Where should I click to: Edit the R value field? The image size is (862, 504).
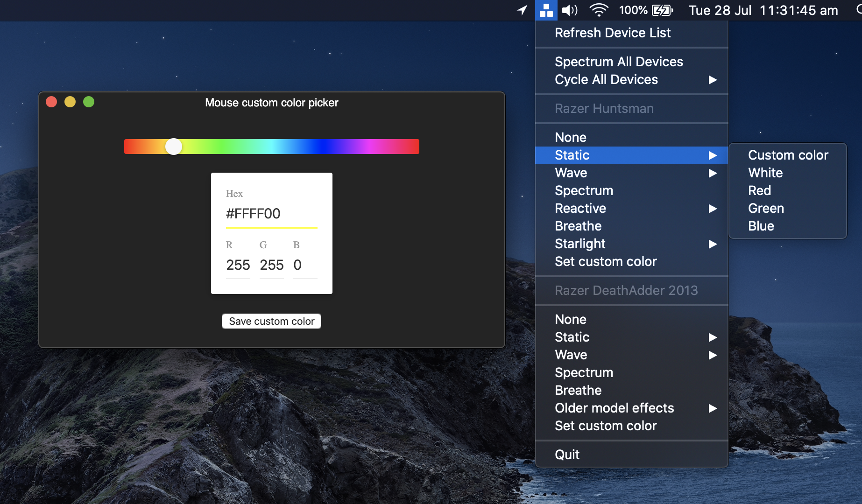238,265
